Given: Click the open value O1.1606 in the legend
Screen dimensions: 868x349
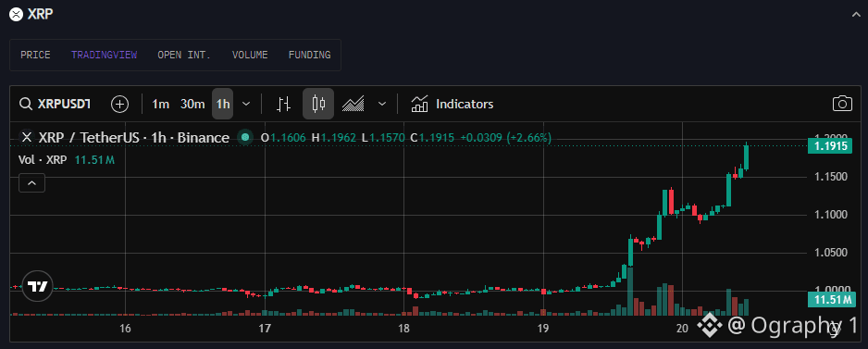Looking at the screenshot, I should pos(282,137).
